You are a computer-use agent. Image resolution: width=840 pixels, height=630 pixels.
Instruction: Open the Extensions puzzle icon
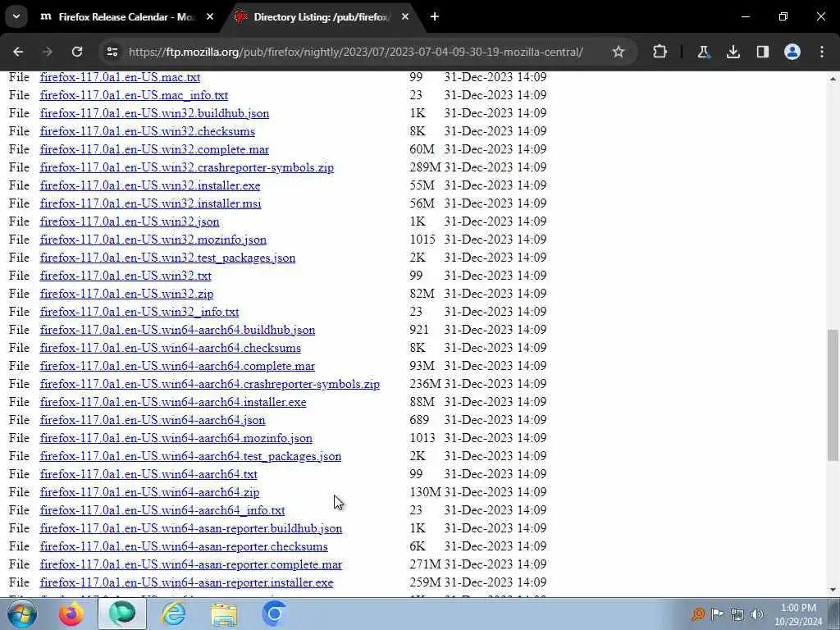coord(660,52)
